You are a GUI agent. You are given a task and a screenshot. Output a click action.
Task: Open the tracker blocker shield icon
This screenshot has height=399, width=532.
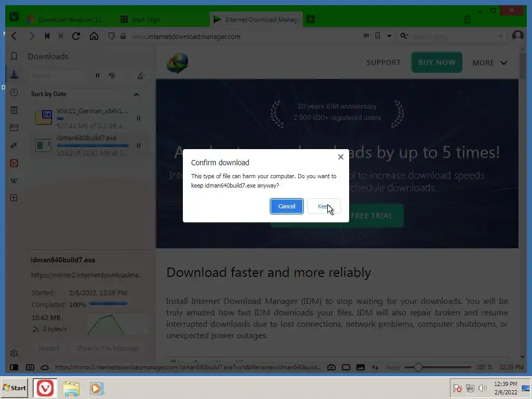112,36
